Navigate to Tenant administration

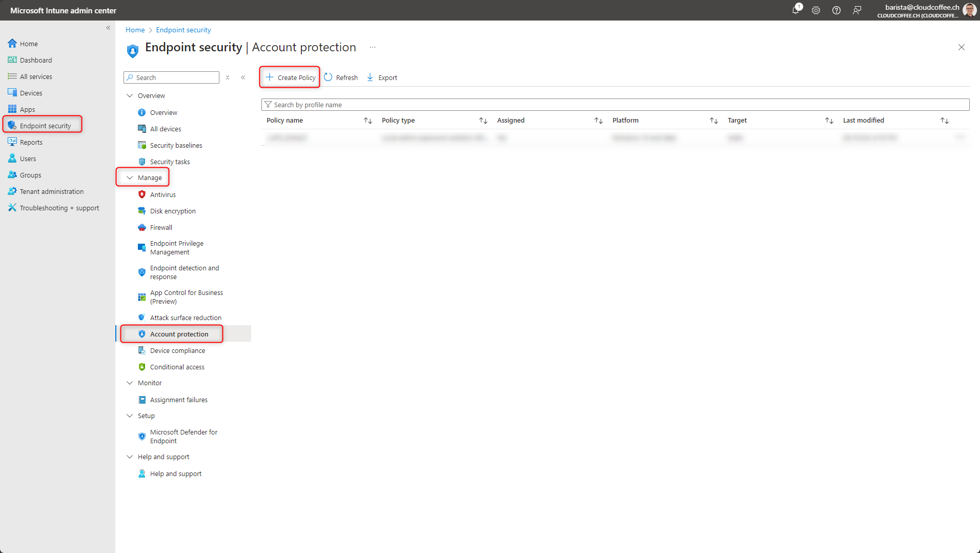tap(51, 191)
